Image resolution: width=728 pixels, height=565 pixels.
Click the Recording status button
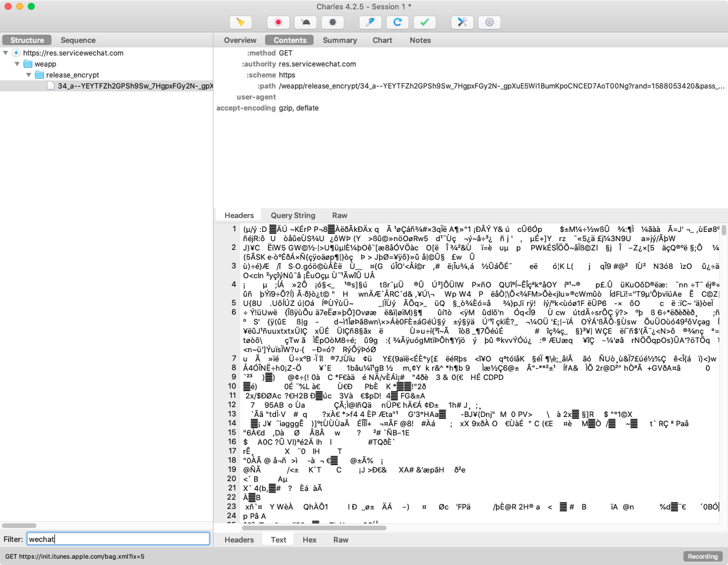pos(703,556)
